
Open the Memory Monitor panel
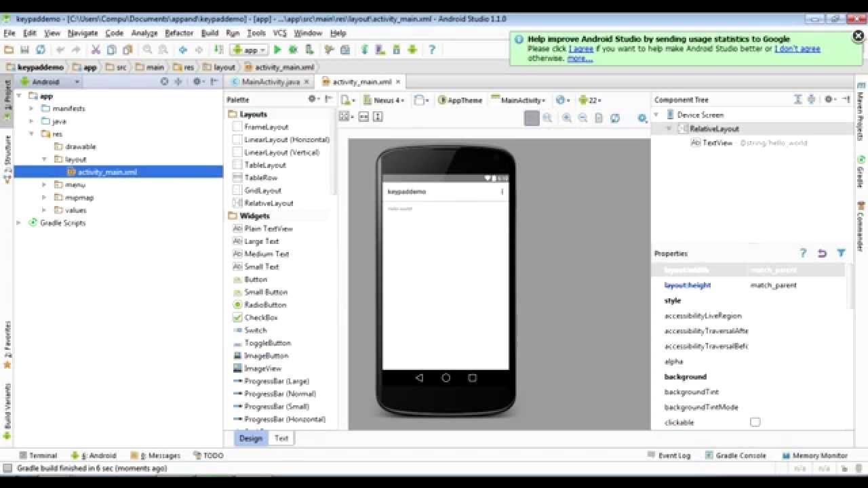[814, 455]
